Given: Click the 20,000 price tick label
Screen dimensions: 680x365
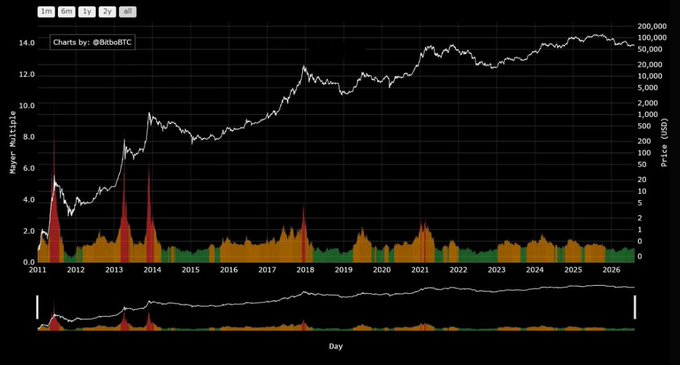Looking at the screenshot, I should (650, 65).
